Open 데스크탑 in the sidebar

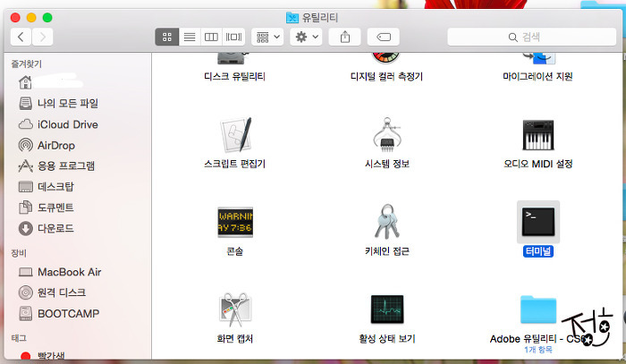click(47, 187)
